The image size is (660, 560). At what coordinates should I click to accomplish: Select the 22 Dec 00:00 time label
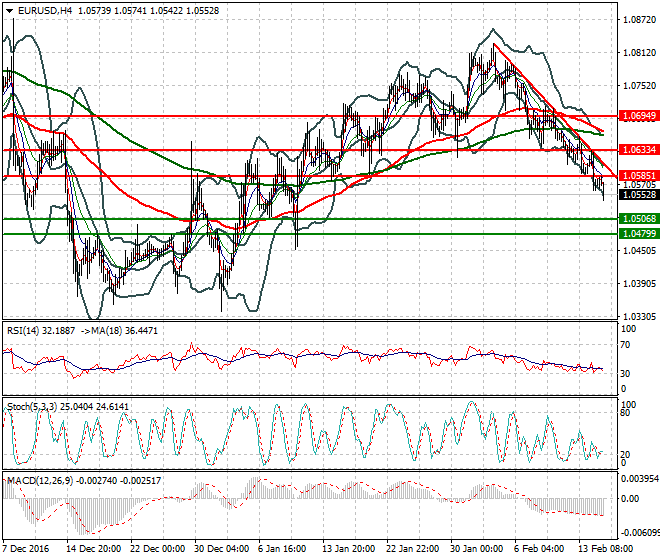point(158,549)
